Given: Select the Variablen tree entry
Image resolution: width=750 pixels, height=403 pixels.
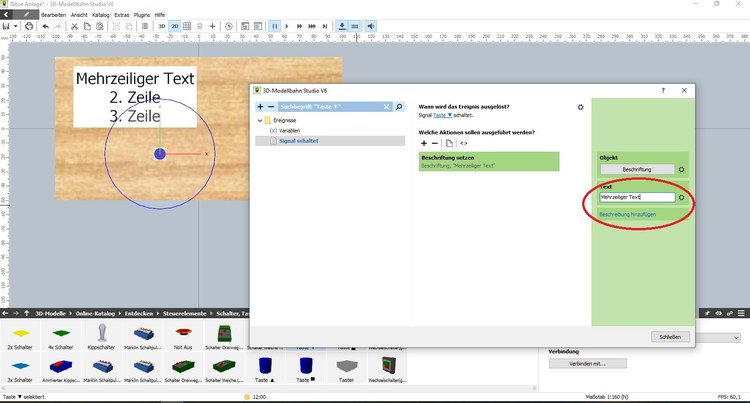Looking at the screenshot, I should pyautogui.click(x=289, y=131).
